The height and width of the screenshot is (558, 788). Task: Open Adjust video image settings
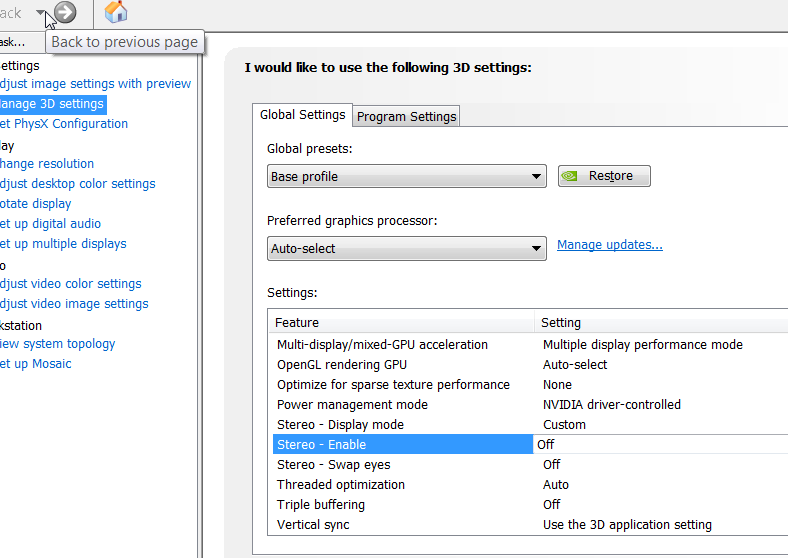pyautogui.click(x=74, y=304)
